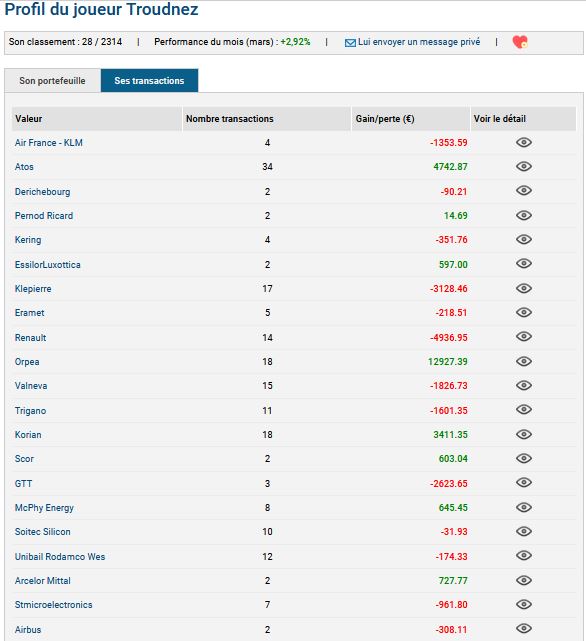Open the Air France - KLM stock link
The image size is (586, 641).
[x=49, y=143]
